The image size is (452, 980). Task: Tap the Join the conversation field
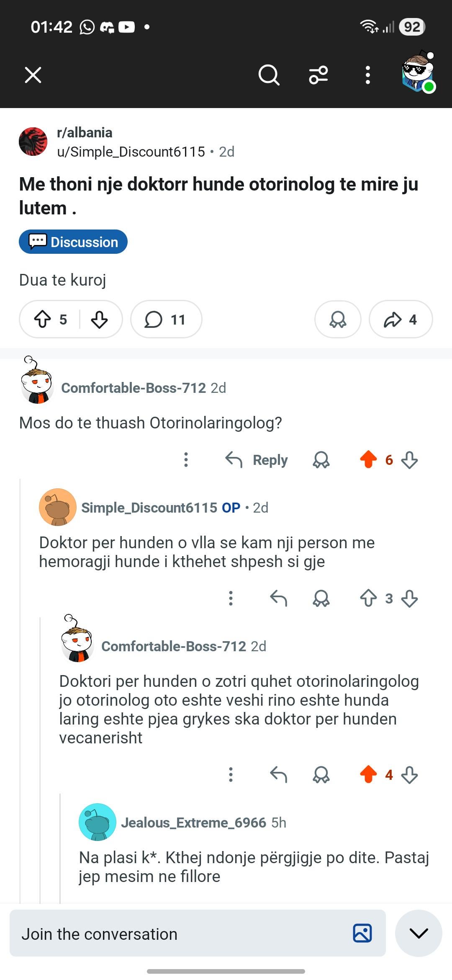(x=180, y=934)
